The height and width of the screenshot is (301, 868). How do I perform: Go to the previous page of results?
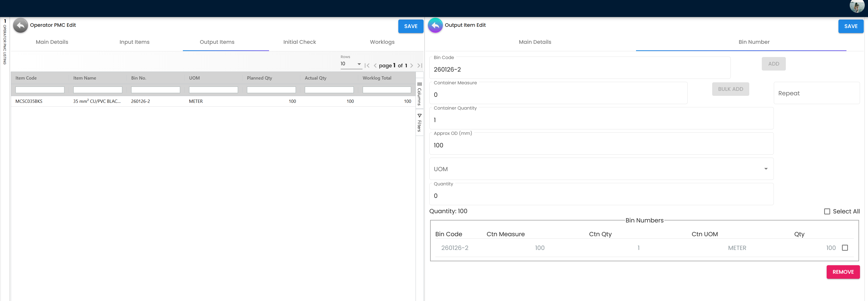(x=375, y=65)
